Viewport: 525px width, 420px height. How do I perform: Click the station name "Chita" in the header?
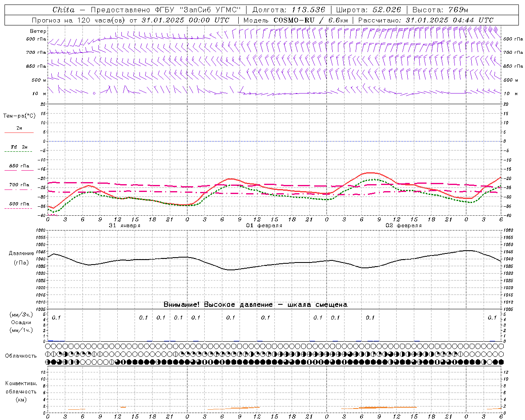coord(64,10)
